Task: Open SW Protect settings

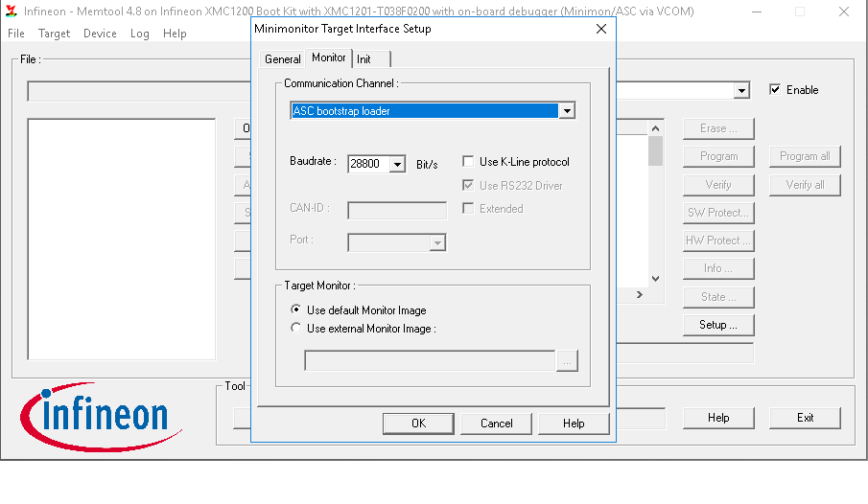Action: click(718, 213)
